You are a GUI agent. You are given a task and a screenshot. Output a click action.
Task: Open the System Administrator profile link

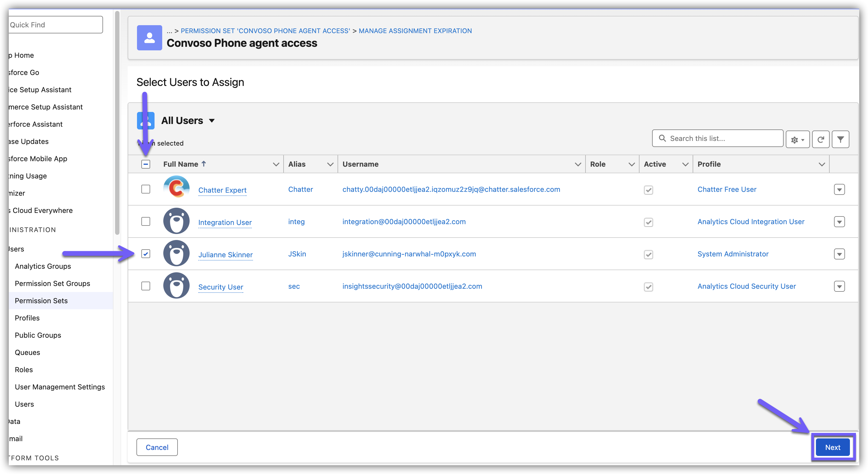[733, 254]
